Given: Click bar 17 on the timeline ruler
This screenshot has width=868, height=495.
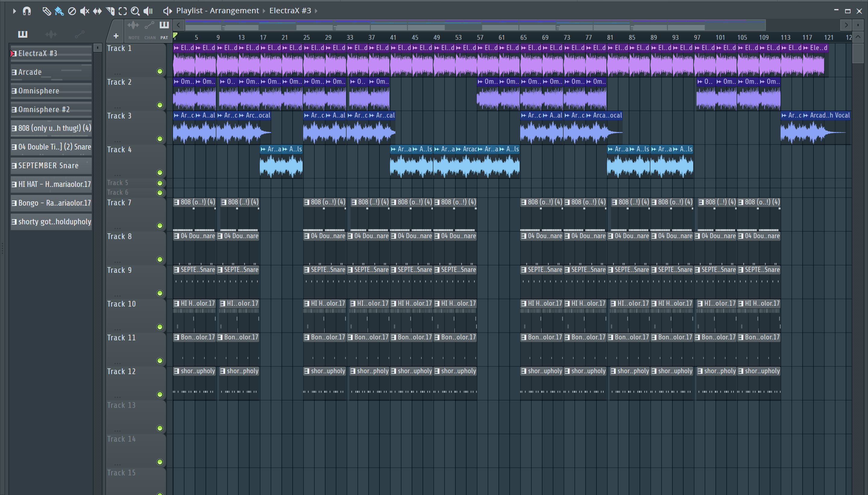Looking at the screenshot, I should tap(263, 37).
